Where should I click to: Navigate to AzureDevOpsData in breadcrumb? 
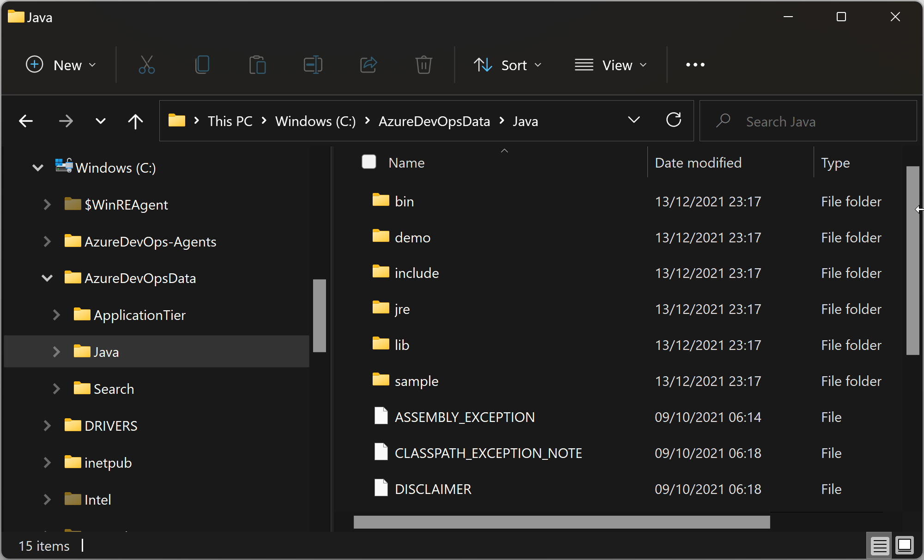[x=434, y=121]
